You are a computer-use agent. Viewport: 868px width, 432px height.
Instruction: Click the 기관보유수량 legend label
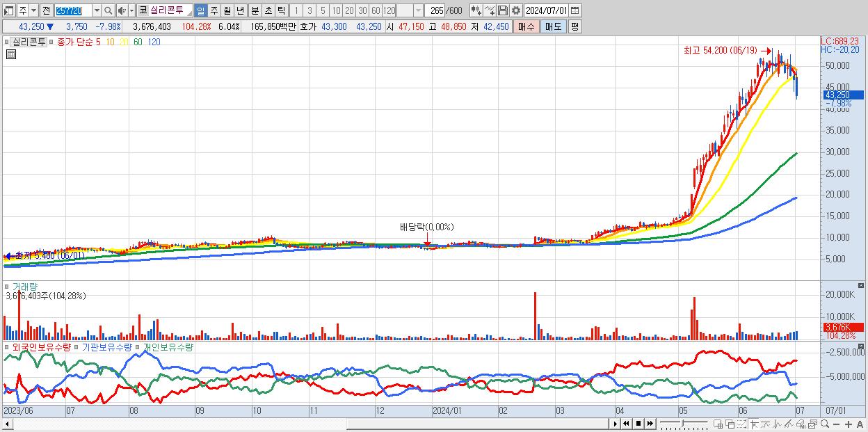[x=106, y=346]
